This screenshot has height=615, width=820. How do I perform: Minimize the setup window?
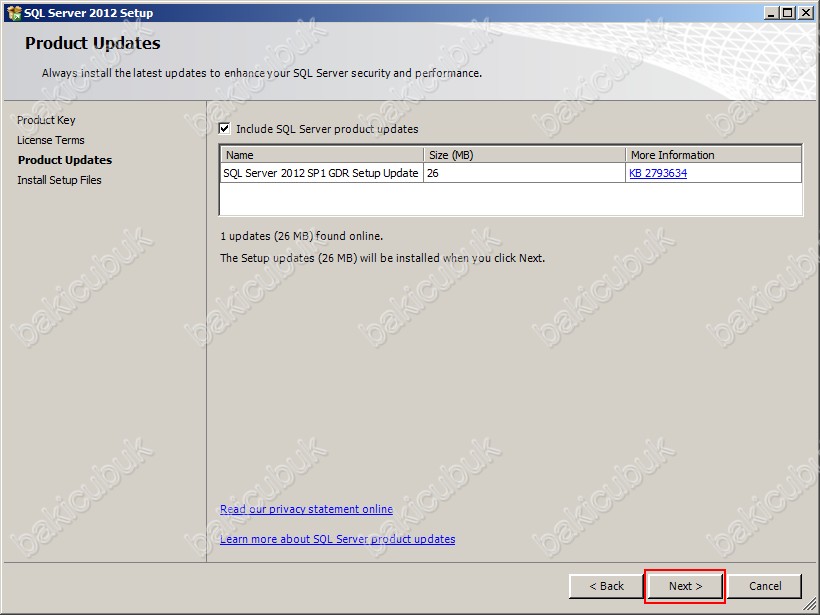click(770, 13)
